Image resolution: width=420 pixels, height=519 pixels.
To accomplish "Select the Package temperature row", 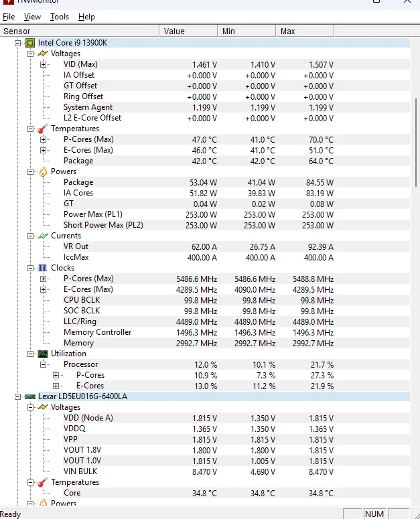I will (78, 161).
